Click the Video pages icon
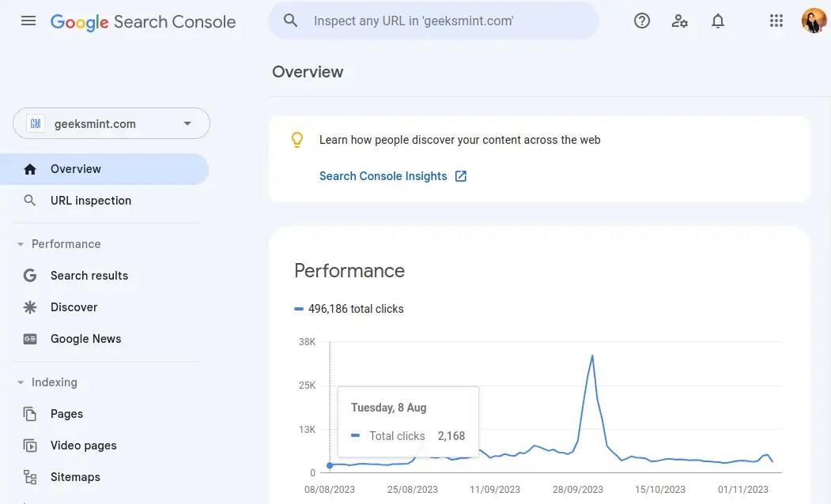Viewport: 831px width, 504px height. (30, 446)
